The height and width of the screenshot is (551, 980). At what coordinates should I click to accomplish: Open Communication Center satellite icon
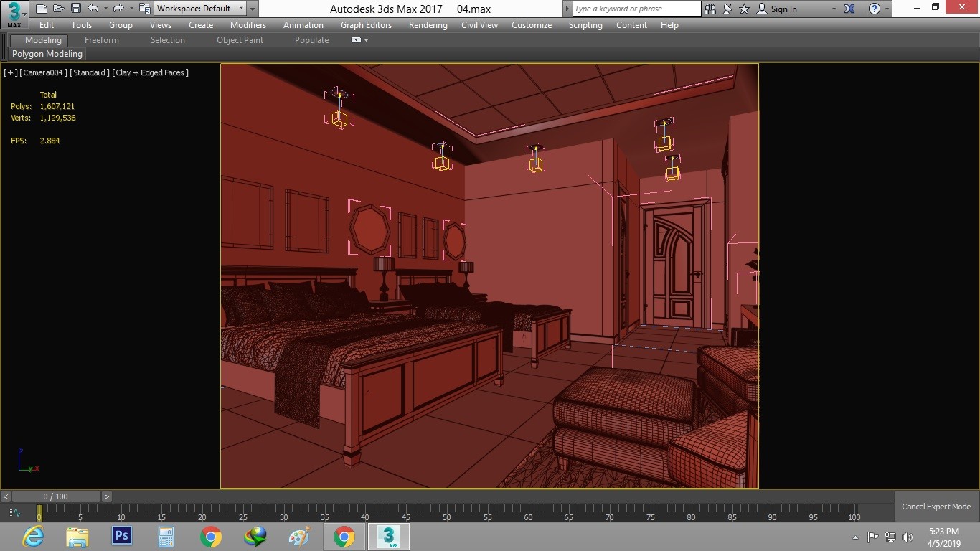click(727, 9)
